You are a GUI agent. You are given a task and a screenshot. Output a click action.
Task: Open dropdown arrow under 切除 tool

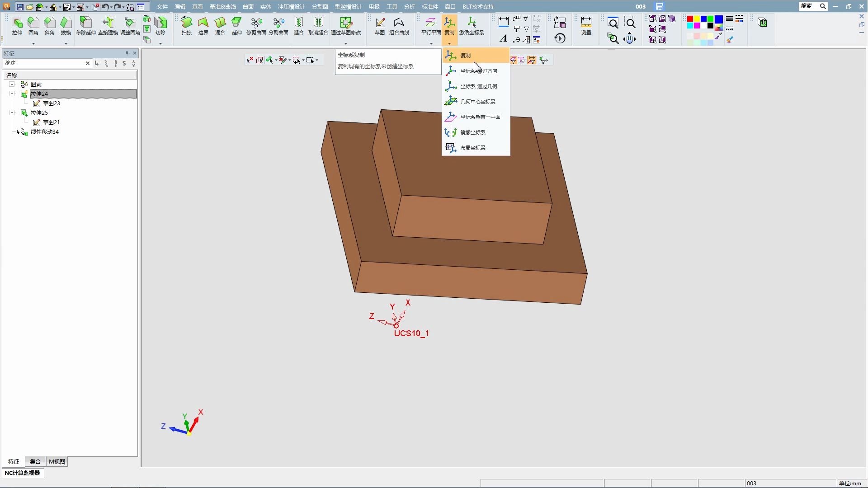tap(160, 43)
